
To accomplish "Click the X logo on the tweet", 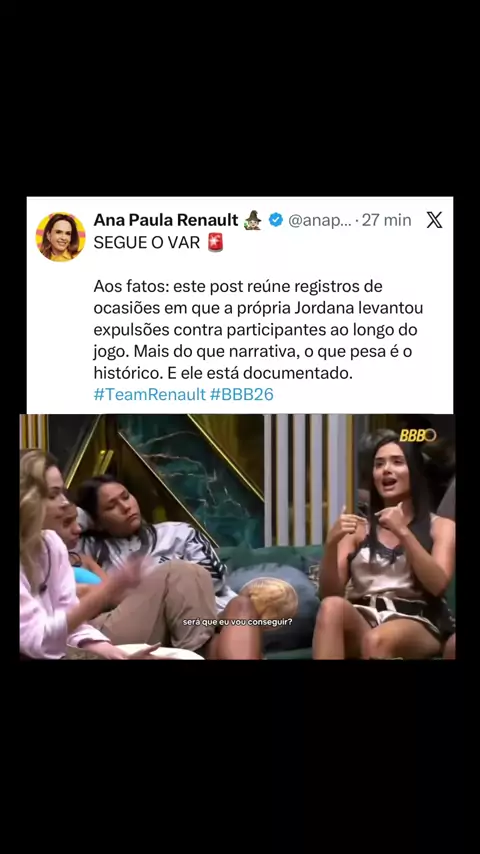I will (434, 220).
